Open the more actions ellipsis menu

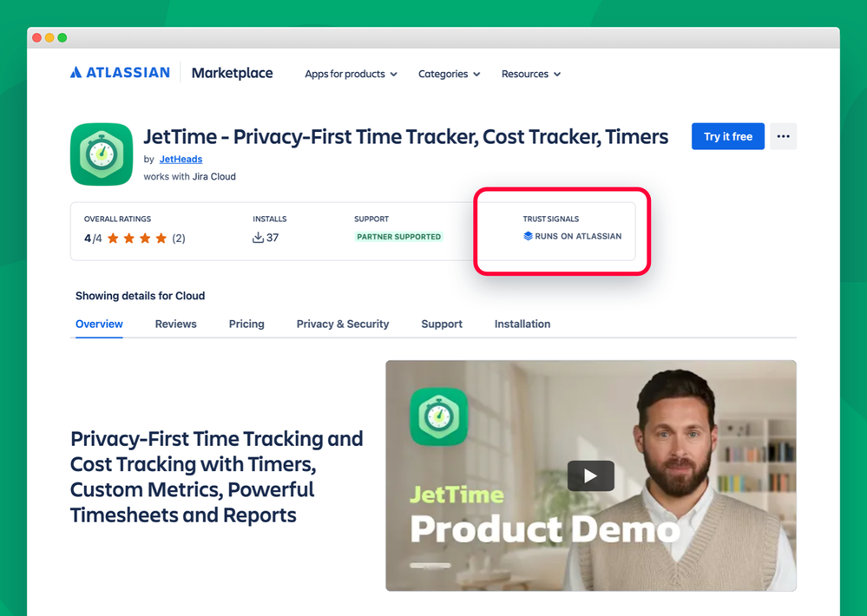(783, 136)
